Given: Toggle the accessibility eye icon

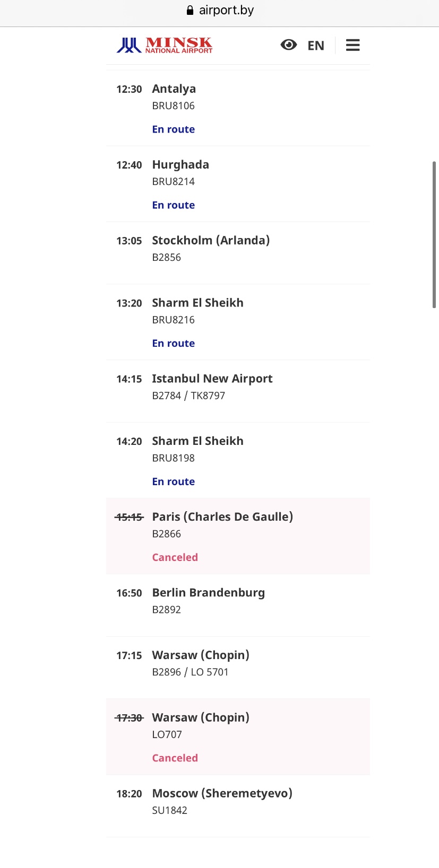Looking at the screenshot, I should (288, 45).
